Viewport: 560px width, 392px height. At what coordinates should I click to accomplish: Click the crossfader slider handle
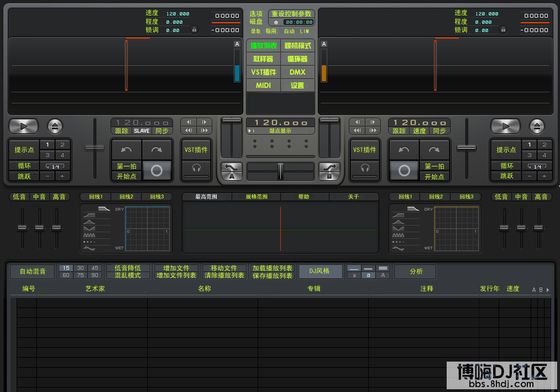pyautogui.click(x=280, y=171)
